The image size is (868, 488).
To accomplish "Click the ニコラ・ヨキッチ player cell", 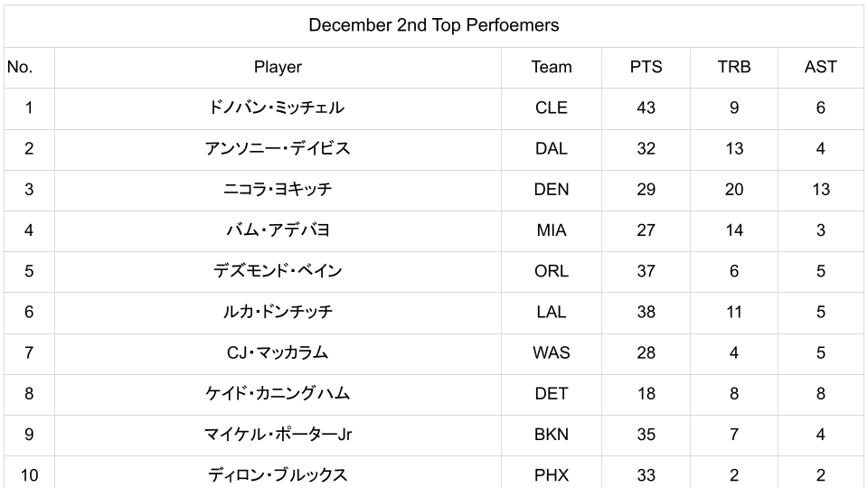I will (x=278, y=190).
